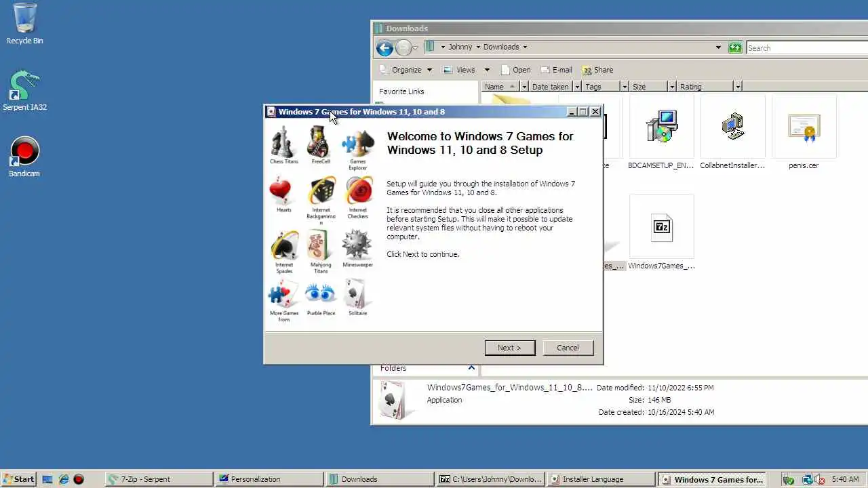
Task: Expand the Views dropdown arrow
Action: pyautogui.click(x=486, y=70)
